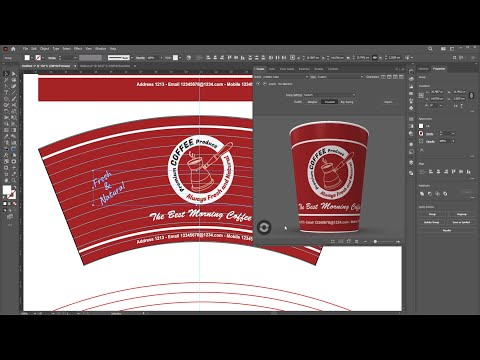Click the Isolate Group quick action button
Viewport: 480px width, 360px height.
(431, 222)
